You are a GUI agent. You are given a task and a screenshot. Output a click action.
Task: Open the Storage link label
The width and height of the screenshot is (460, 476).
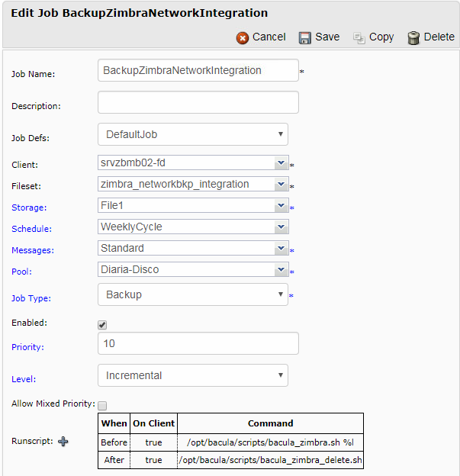29,207
